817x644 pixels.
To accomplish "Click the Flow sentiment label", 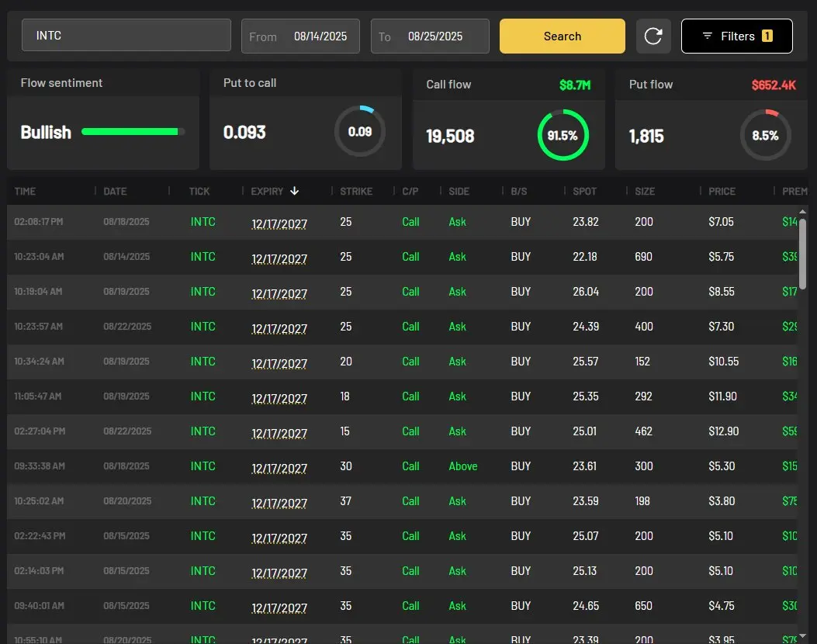I will (61, 83).
